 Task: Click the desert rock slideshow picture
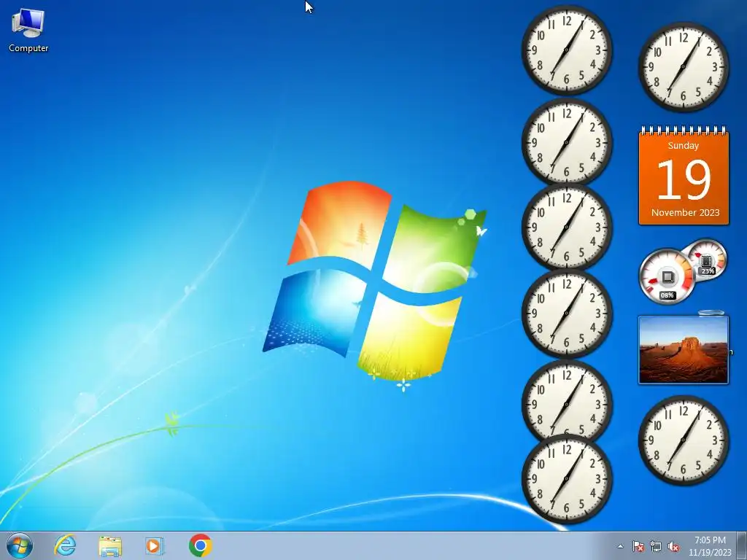click(x=683, y=350)
